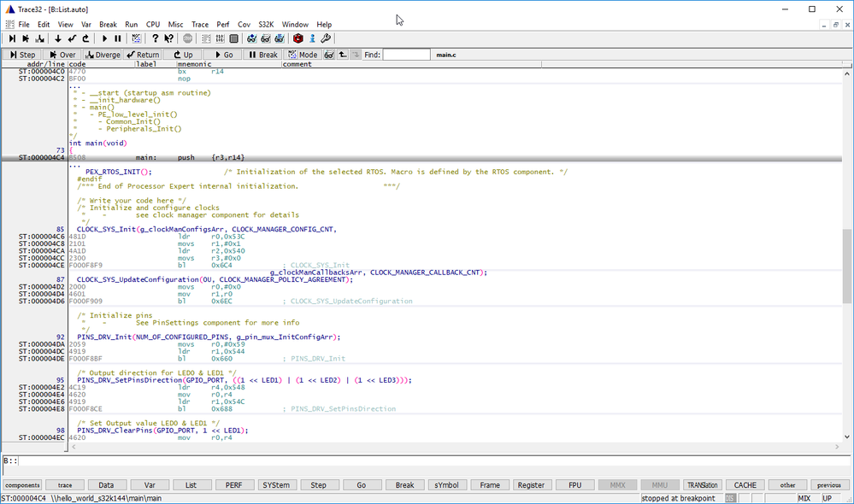Click the diverge step icon in top toolbar
854x504 pixels.
tap(40, 38)
